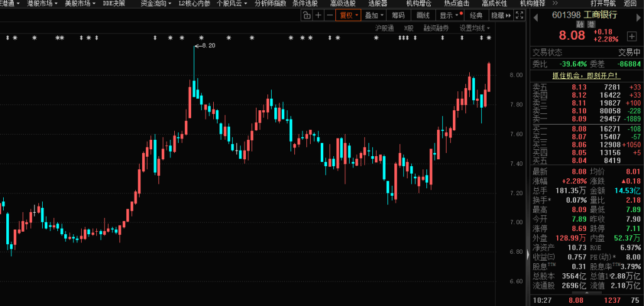Viewport: 644px width, 306px height.
Task: Click the 抓住机会，即刻开户 link
Action: (586, 75)
